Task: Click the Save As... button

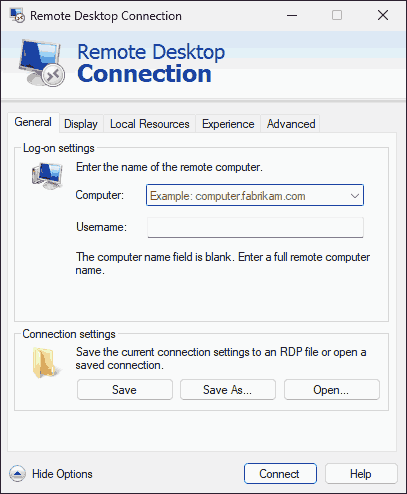Action: pyautogui.click(x=228, y=389)
